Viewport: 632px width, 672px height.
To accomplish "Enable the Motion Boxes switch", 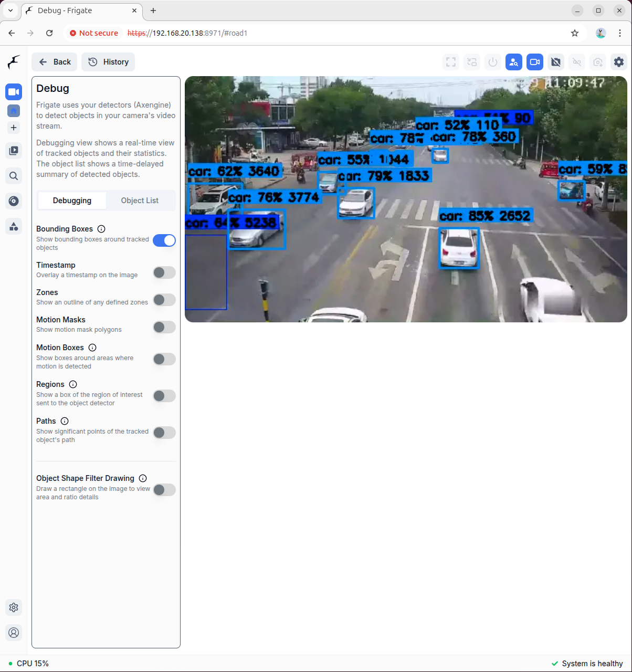I will [164, 359].
